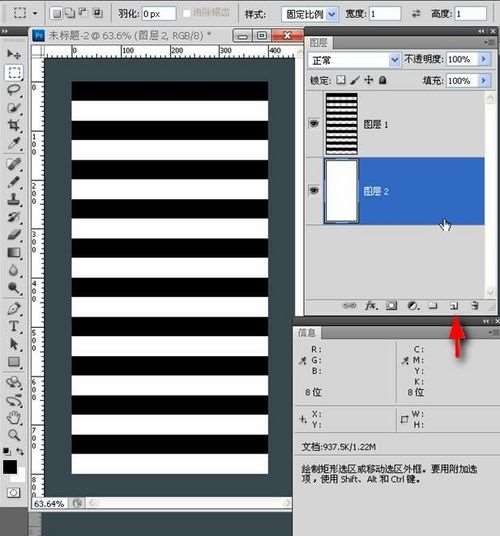Image resolution: width=500 pixels, height=536 pixels.
Task: Click the 填充 fill value field
Action: 462,81
